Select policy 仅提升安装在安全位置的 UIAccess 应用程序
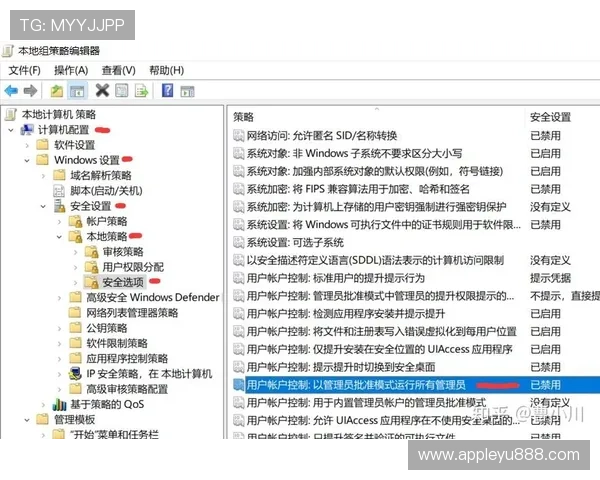The image size is (600, 480). (x=380, y=349)
